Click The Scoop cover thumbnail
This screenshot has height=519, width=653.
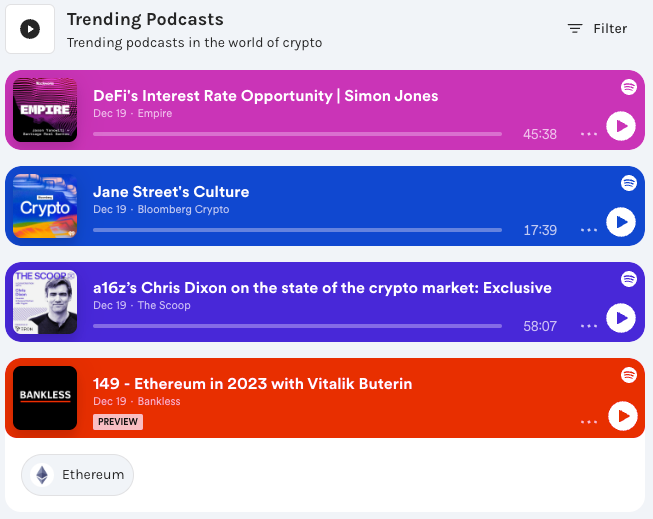[45, 302]
